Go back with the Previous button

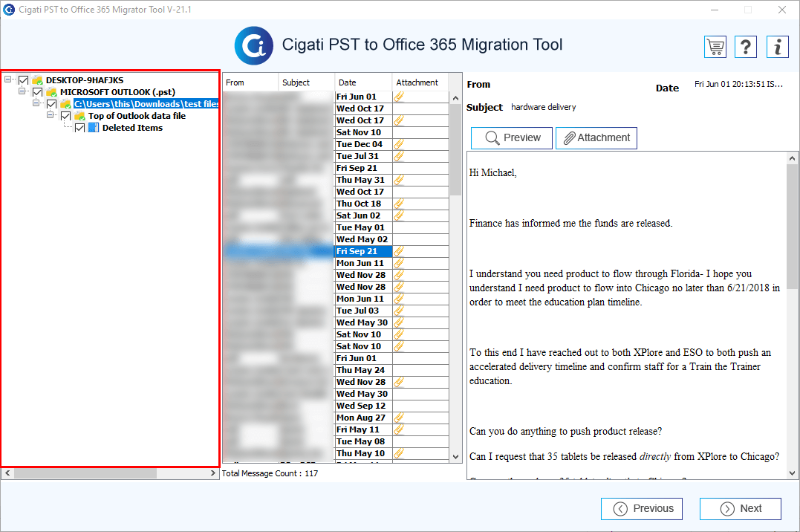pyautogui.click(x=641, y=508)
